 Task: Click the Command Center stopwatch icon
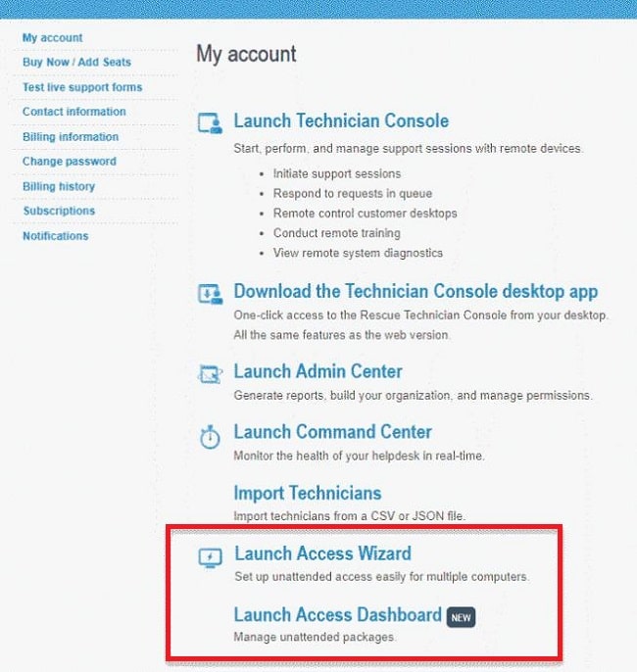(x=210, y=437)
